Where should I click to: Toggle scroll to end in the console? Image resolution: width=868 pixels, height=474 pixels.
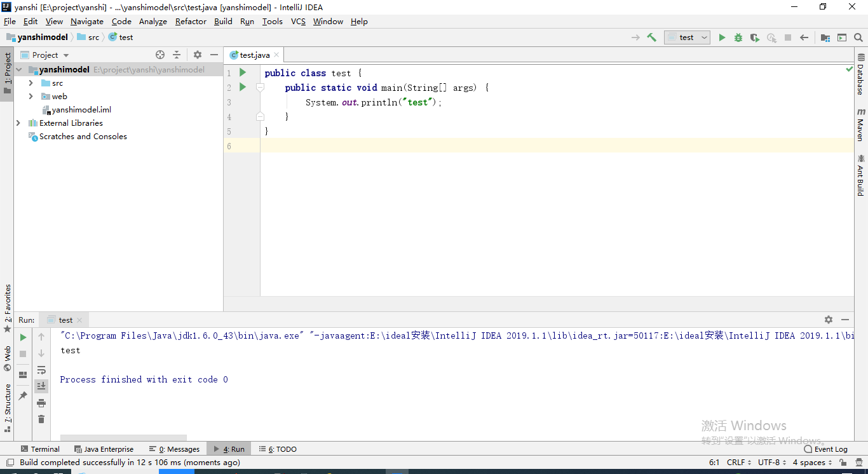coord(41,386)
